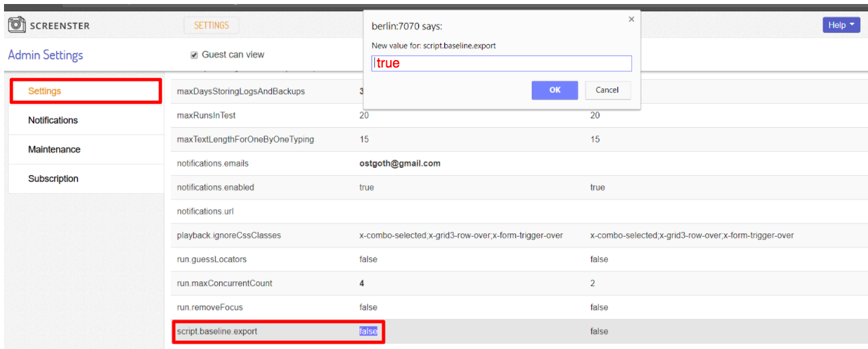Viewport: 868px width, 349px height.
Task: Select the notifications.url setting name
Action: pyautogui.click(x=205, y=211)
